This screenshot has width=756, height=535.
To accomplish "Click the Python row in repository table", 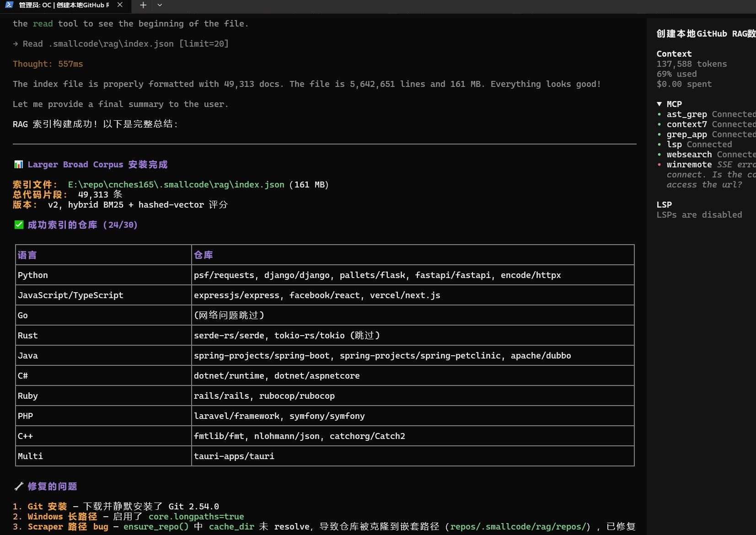I will coord(325,275).
